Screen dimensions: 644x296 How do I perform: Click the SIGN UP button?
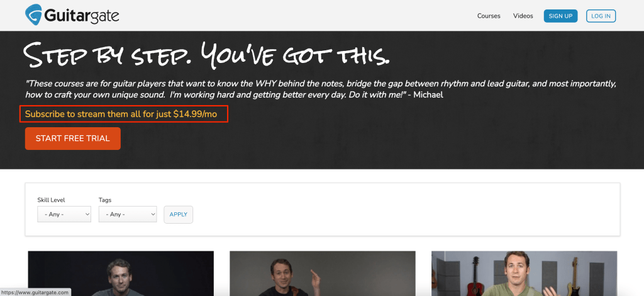coord(560,16)
